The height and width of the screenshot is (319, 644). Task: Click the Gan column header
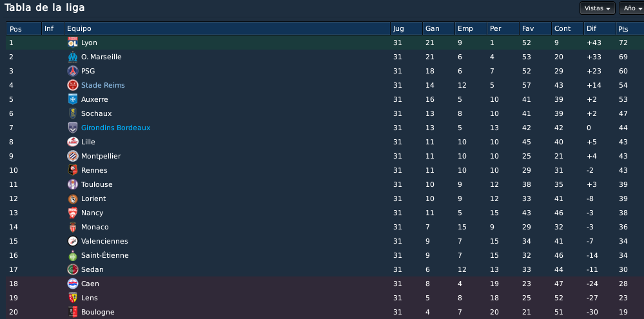click(x=438, y=29)
